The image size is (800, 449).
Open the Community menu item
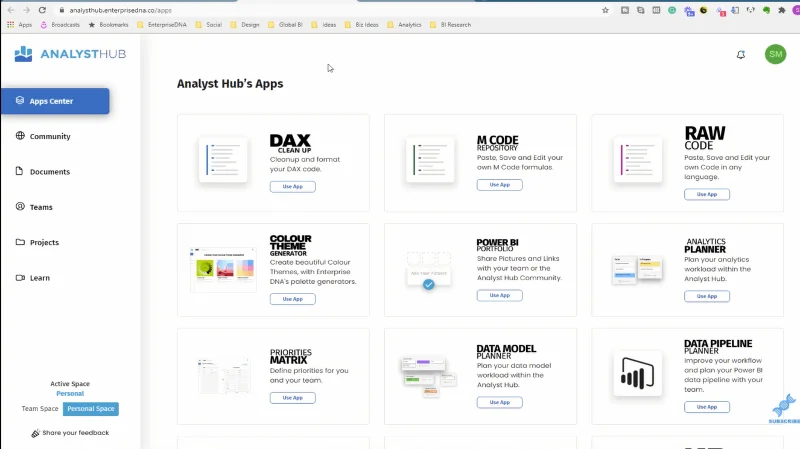tap(50, 136)
